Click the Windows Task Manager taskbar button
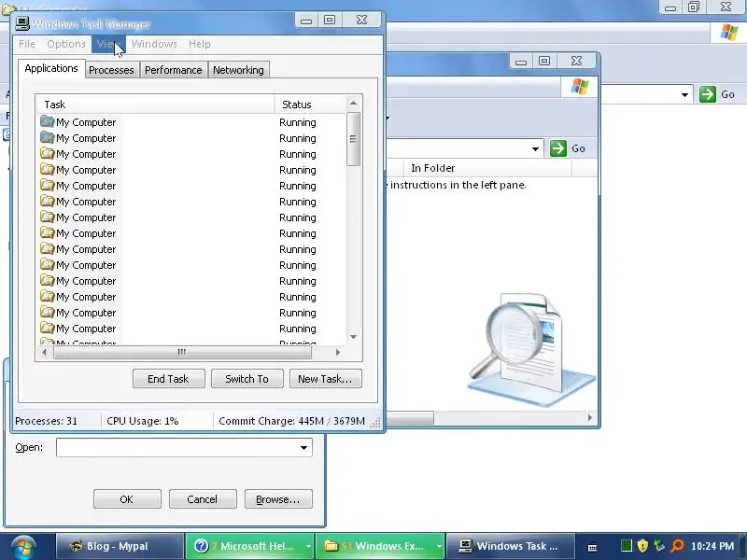The width and height of the screenshot is (747, 560). coord(510,546)
